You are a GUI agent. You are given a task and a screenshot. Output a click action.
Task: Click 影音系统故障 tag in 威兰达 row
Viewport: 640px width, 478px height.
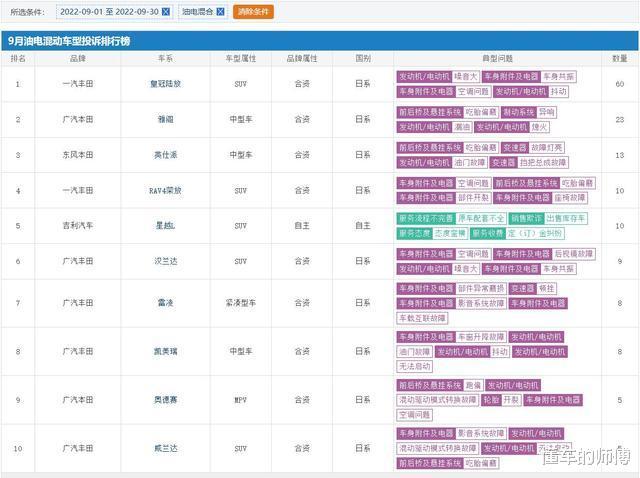tap(481, 433)
